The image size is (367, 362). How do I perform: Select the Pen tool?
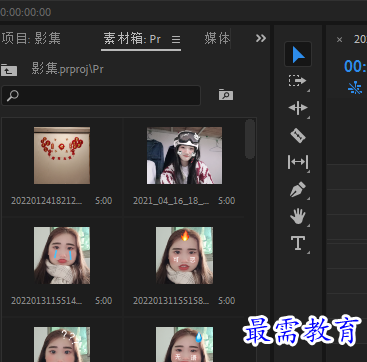pyautogui.click(x=298, y=190)
